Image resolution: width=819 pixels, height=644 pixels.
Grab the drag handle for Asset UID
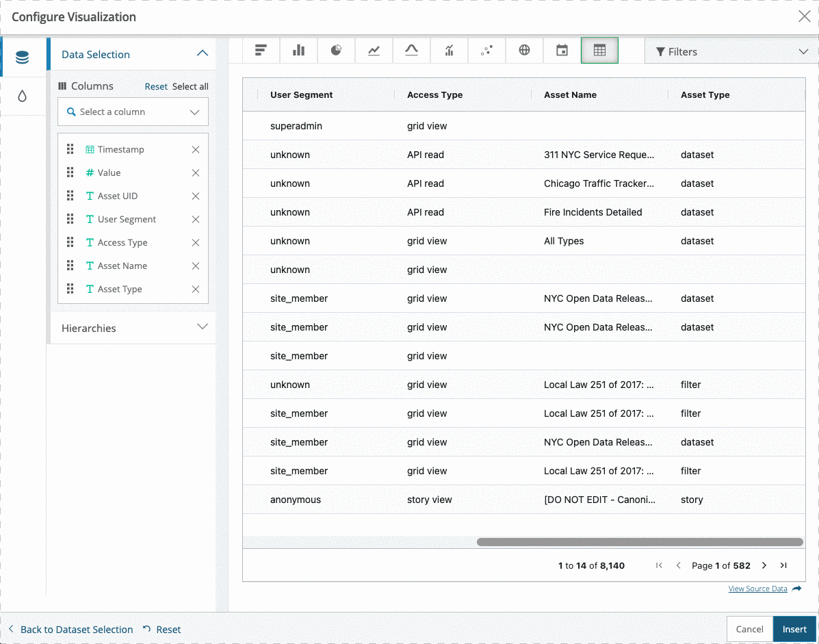tap(70, 195)
